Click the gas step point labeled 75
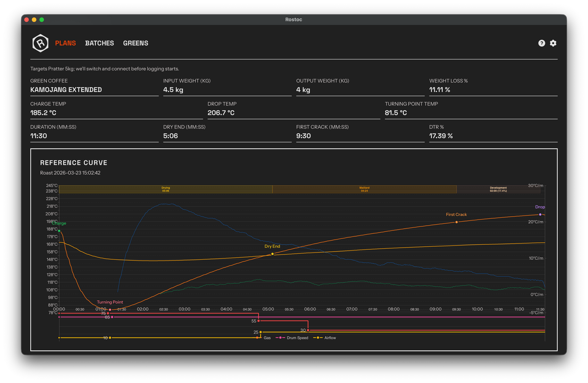Viewport: 588px width, 383px height. [108, 313]
